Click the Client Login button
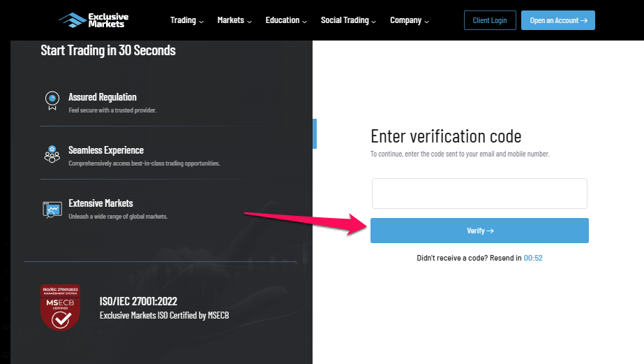Image resolution: width=644 pixels, height=364 pixels. point(490,20)
